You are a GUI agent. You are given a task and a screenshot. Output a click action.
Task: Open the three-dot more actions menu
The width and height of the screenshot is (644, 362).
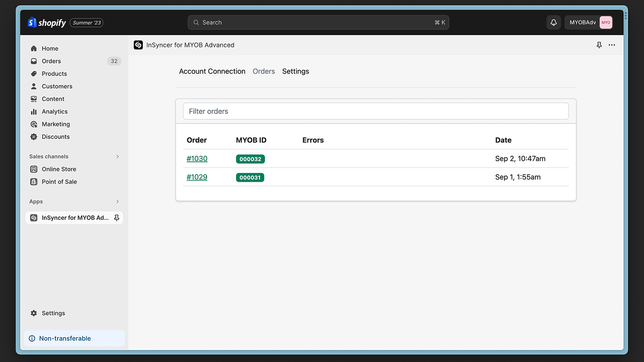(x=612, y=45)
